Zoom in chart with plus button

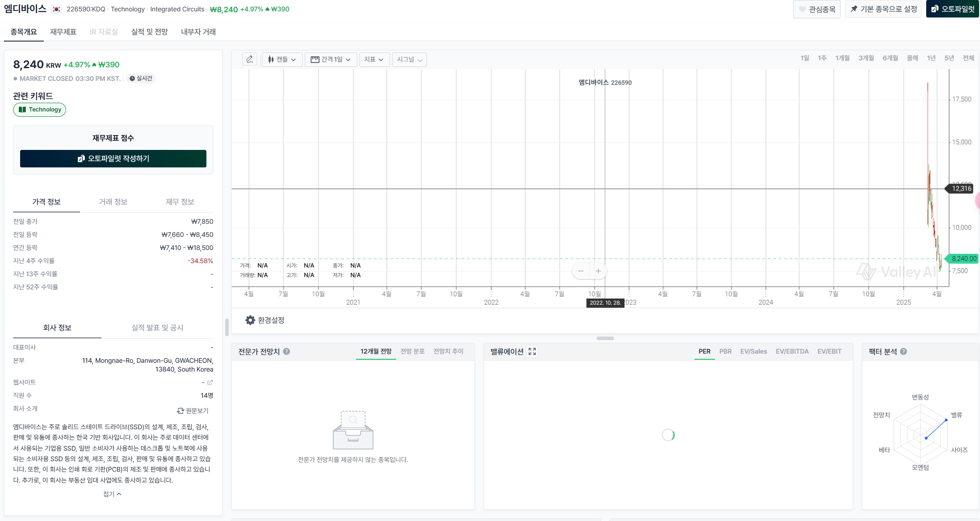(598, 271)
